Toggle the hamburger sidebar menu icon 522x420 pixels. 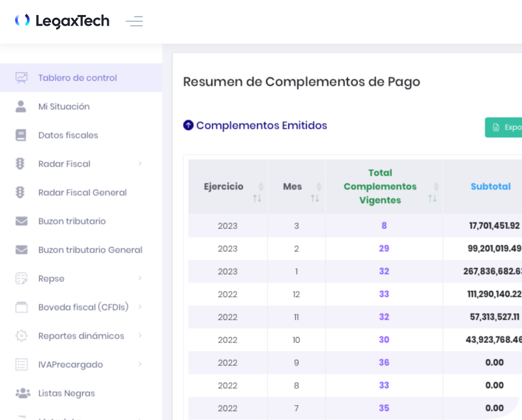pos(134,21)
